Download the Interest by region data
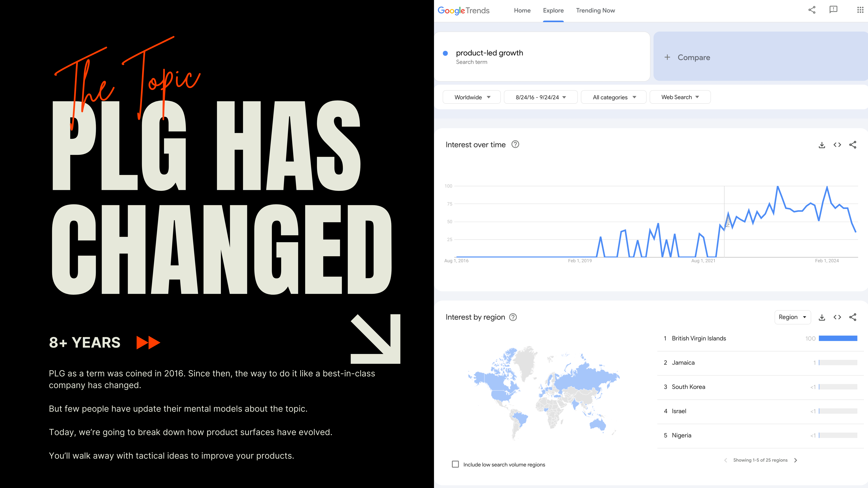This screenshot has width=868, height=488. coord(822,317)
